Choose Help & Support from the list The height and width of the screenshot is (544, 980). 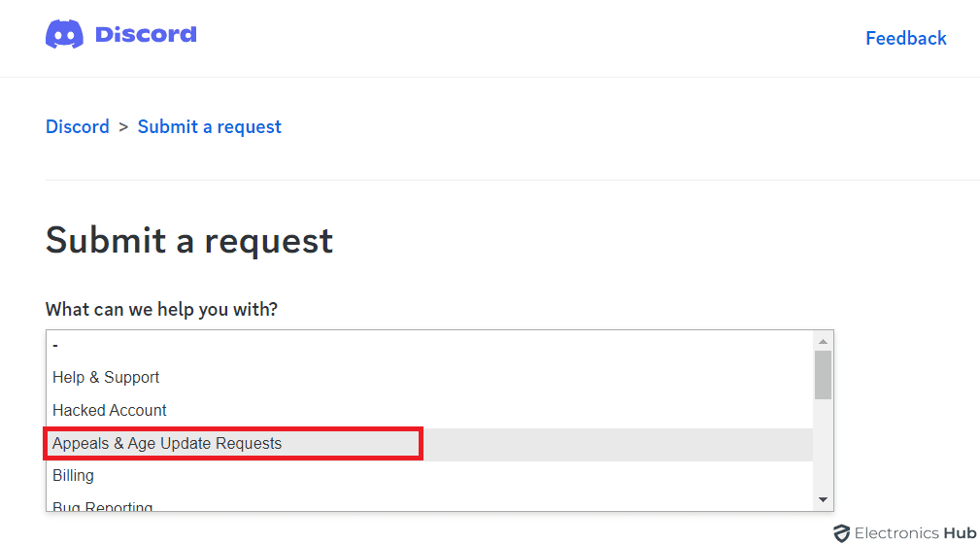106,377
